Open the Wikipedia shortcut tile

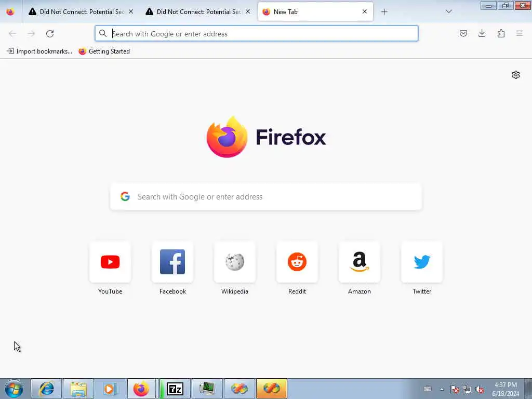coord(235,262)
